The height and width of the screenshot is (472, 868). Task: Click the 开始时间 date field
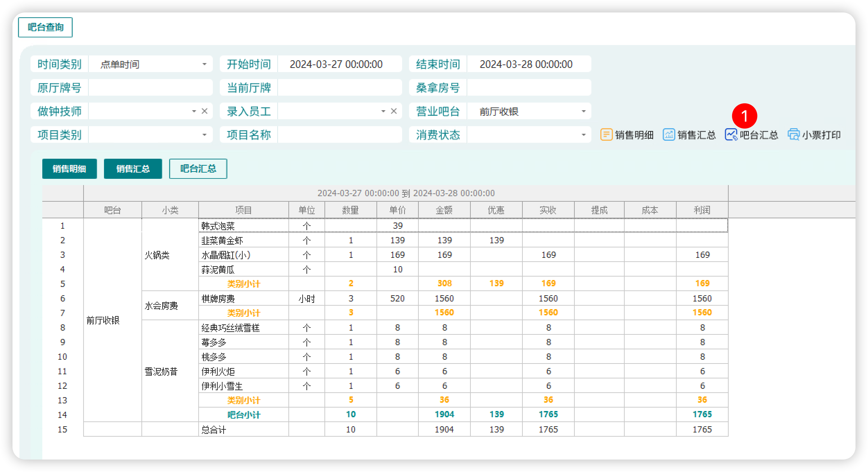(x=340, y=64)
